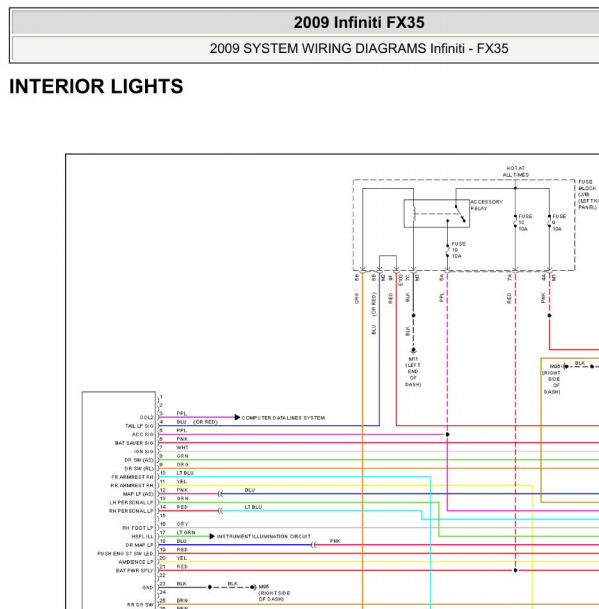599x609 pixels.
Task: Click the 'FUSE 9 10A' label
Action: 559,223
